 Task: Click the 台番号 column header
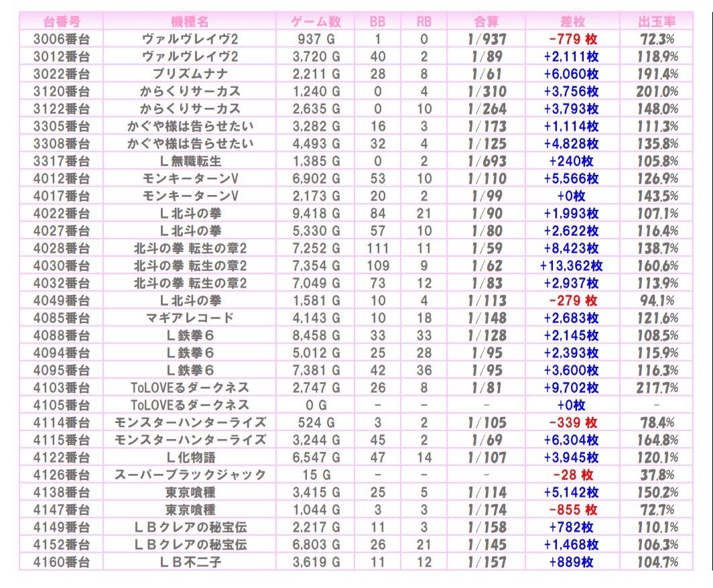tap(60, 21)
